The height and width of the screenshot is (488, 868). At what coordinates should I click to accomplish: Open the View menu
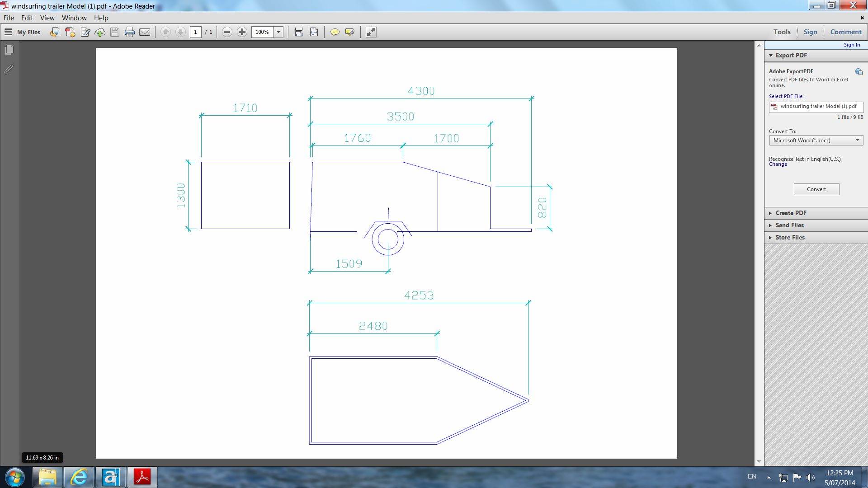[47, 18]
